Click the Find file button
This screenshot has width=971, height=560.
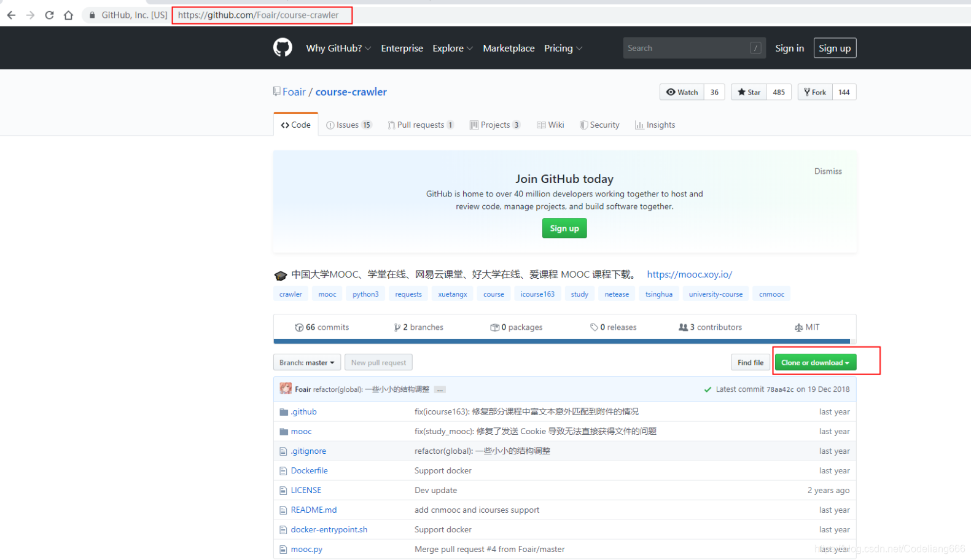pyautogui.click(x=751, y=362)
